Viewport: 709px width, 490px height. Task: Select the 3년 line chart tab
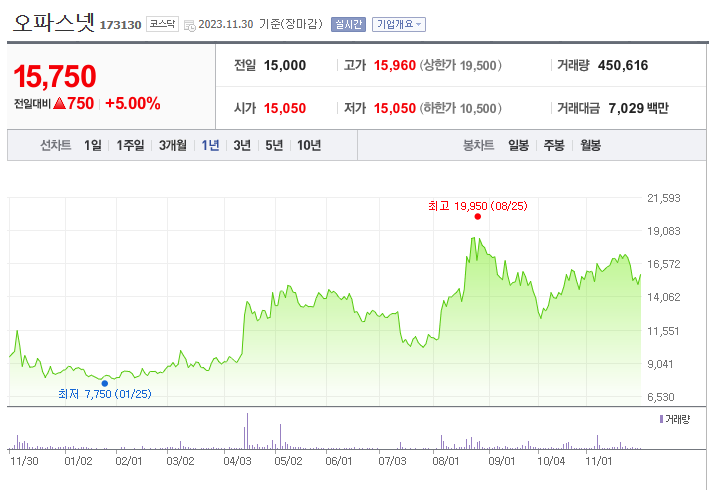242,145
